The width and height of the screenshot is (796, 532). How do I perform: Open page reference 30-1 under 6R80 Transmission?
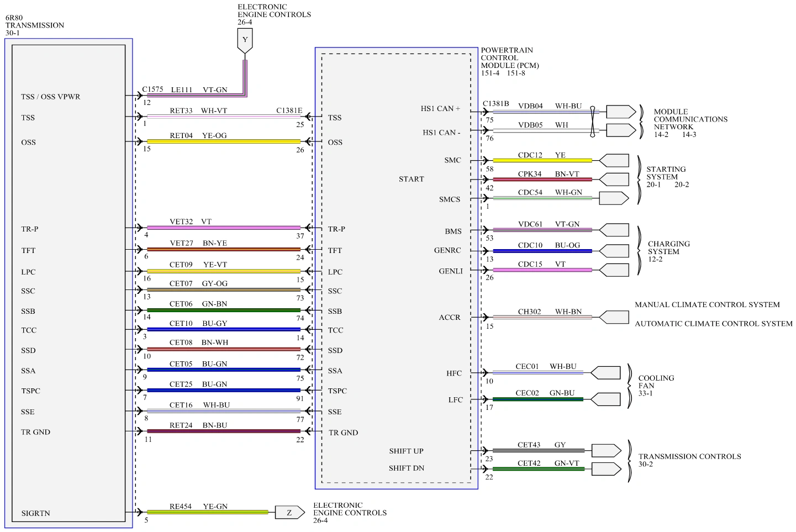[x=13, y=33]
